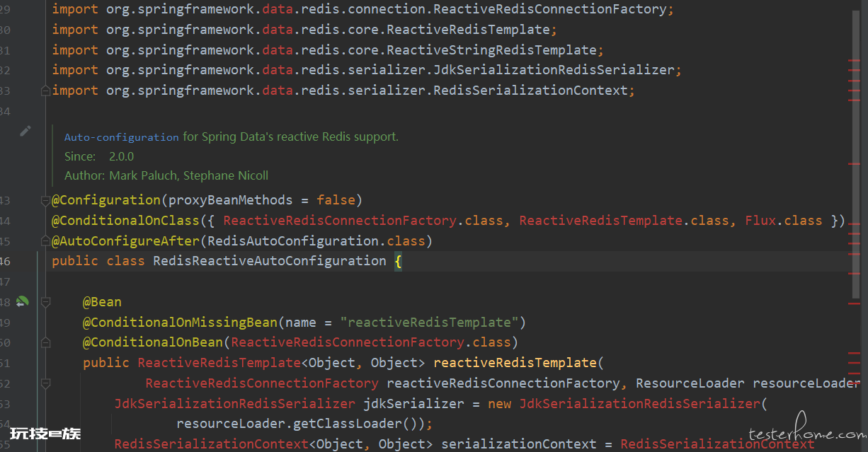Image resolution: width=868 pixels, height=452 pixels.
Task: Click RedisAutoConfiguration.class inside @AutoConfigureAfter
Action: (316, 241)
